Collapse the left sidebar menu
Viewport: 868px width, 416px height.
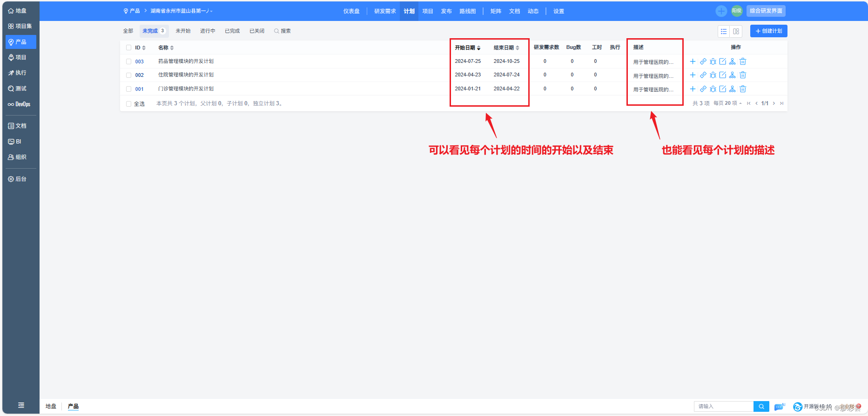tap(21, 405)
